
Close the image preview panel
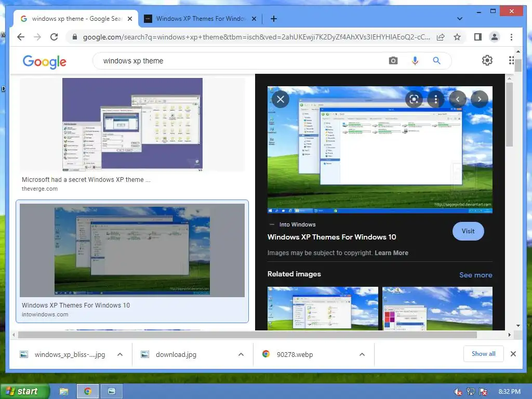click(281, 99)
